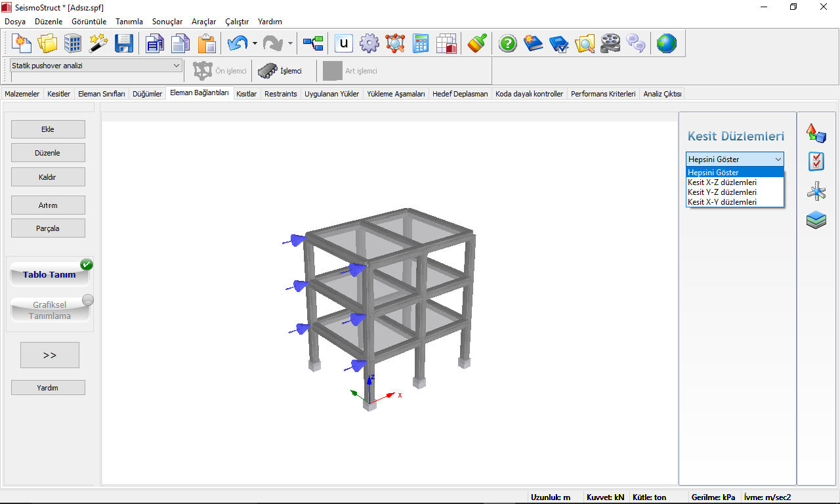Open the calculator icon in the toolbar

421,44
